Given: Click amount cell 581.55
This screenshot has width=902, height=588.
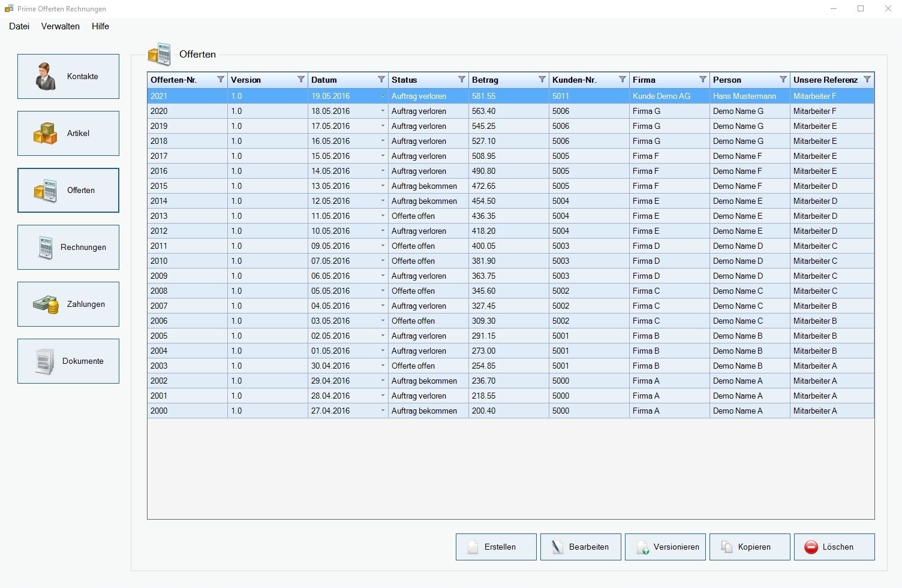Looking at the screenshot, I should click(x=509, y=96).
